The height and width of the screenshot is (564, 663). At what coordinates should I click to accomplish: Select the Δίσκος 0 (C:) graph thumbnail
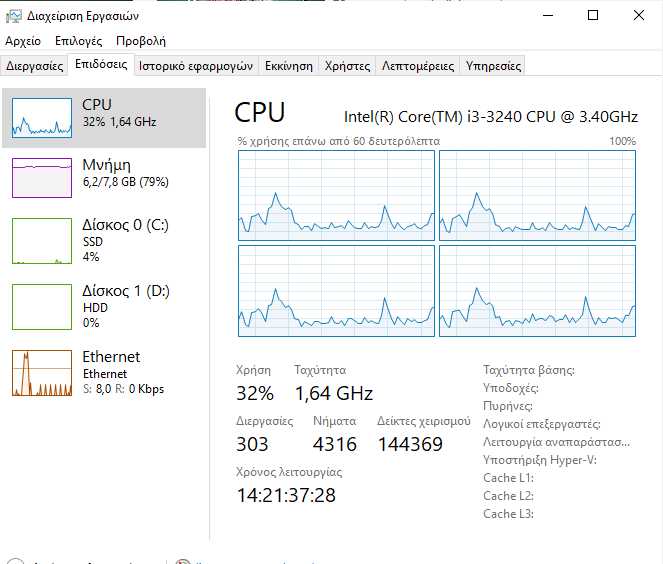click(42, 240)
